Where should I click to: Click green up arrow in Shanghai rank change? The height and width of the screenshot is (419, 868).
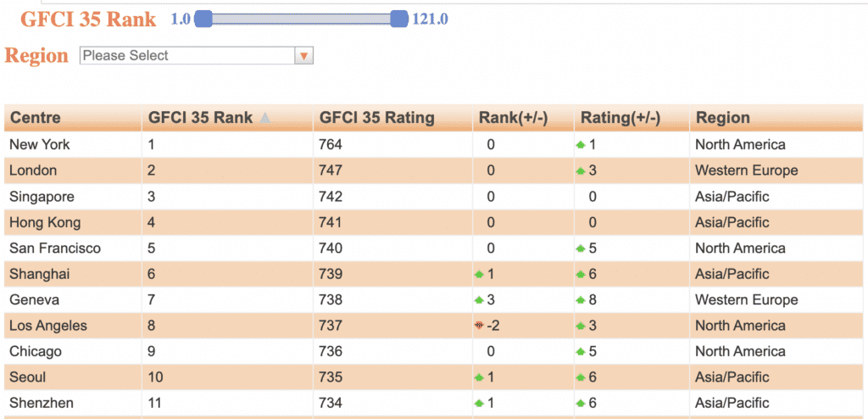[x=479, y=274]
